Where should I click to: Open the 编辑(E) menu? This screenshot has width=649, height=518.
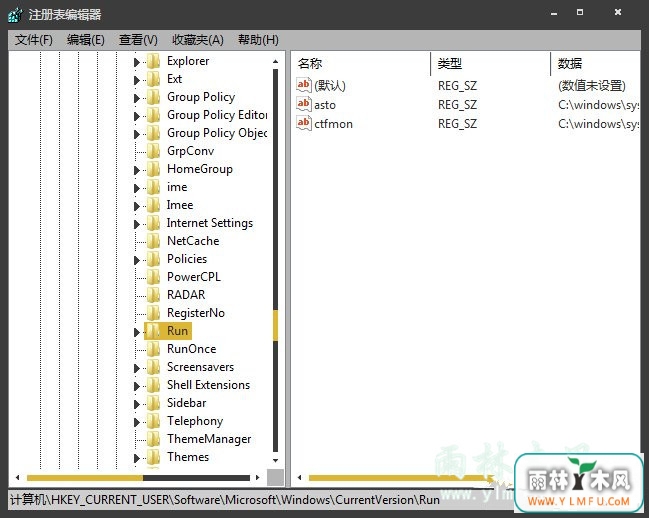[86, 40]
